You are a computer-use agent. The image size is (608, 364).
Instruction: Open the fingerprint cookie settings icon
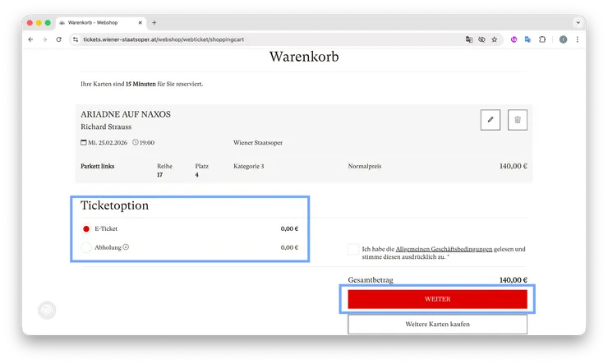coord(47,310)
